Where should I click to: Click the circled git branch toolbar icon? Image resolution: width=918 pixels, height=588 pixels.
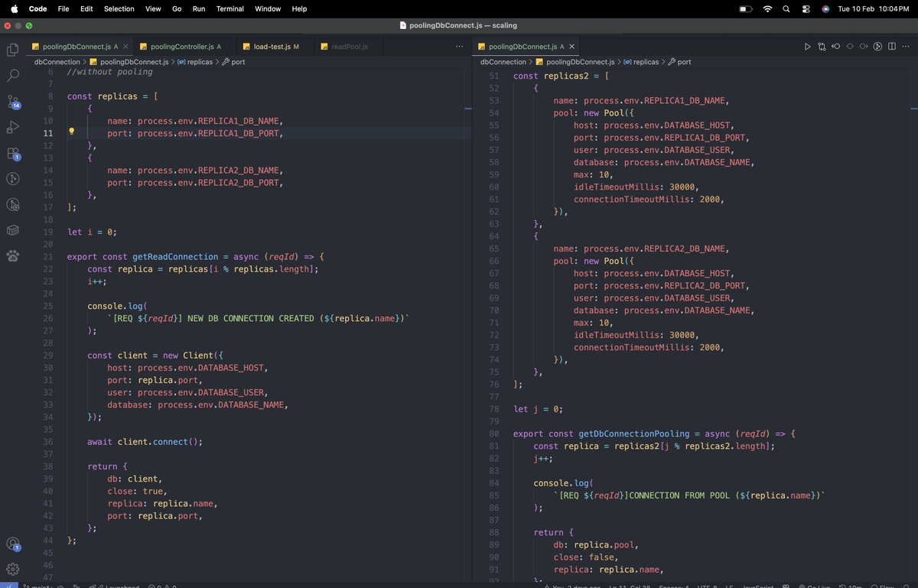pos(878,47)
